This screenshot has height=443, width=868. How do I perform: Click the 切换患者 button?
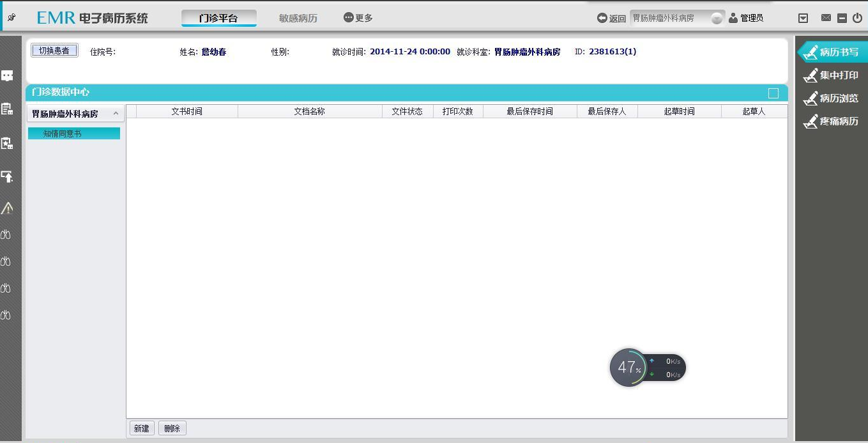click(x=54, y=51)
